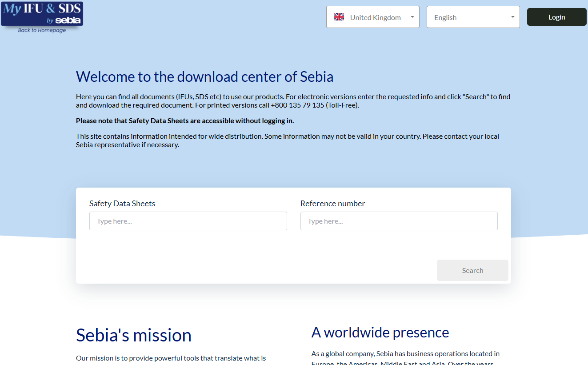Click the Login button

pyautogui.click(x=556, y=16)
